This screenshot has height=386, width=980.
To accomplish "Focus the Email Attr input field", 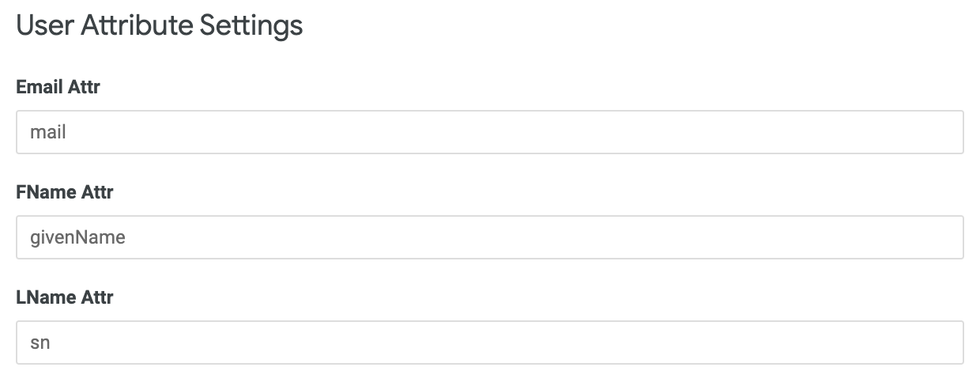I will pyautogui.click(x=489, y=132).
